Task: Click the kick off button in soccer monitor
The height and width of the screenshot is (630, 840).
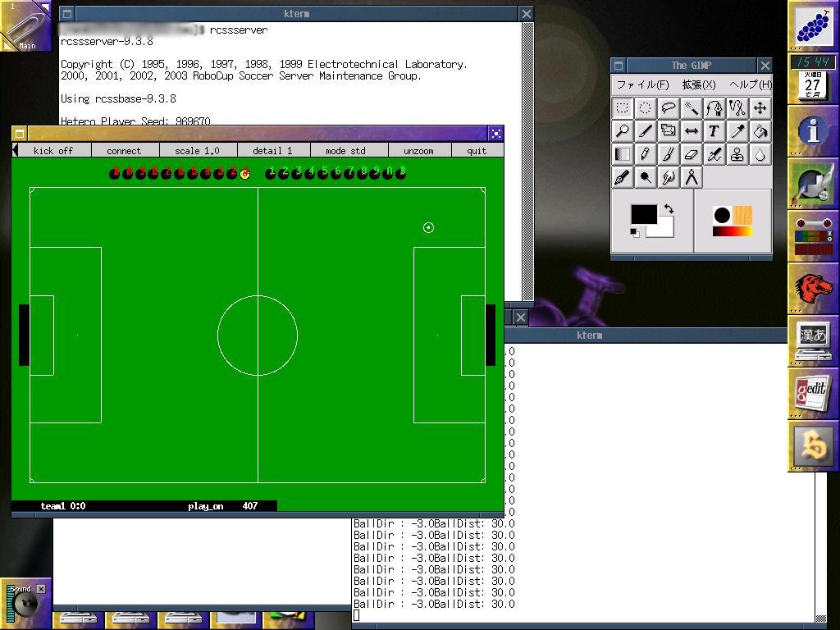Action: pos(52,151)
